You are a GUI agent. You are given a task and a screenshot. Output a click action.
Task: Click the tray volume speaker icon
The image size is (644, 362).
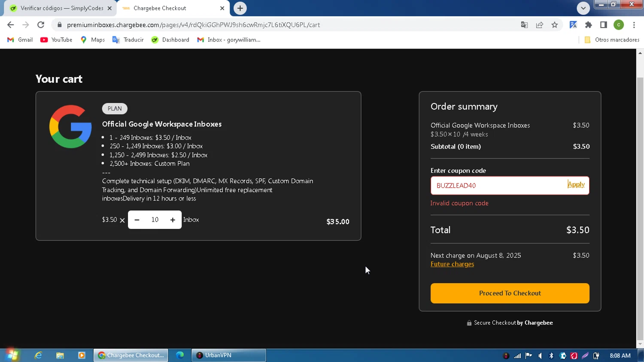click(540, 356)
